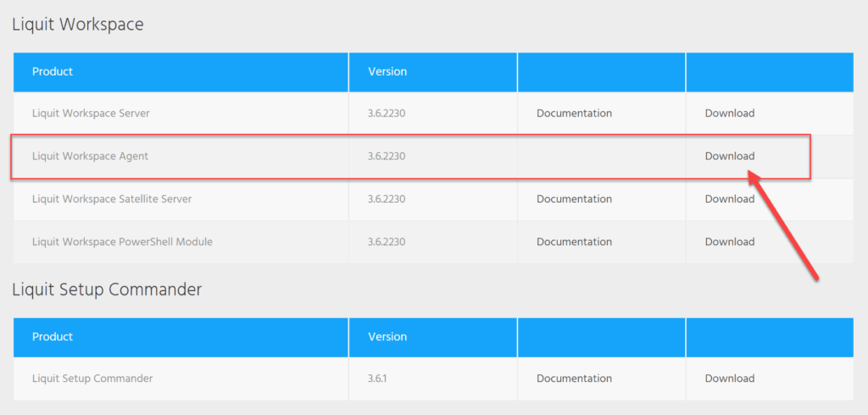Download Liquit Setup Commander
The image size is (868, 415).
(x=729, y=379)
